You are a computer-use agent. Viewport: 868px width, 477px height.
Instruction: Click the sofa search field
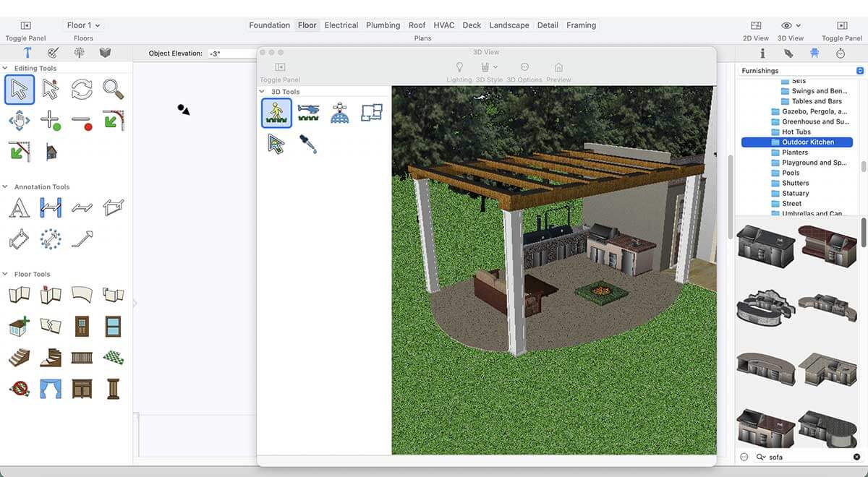tap(803, 457)
